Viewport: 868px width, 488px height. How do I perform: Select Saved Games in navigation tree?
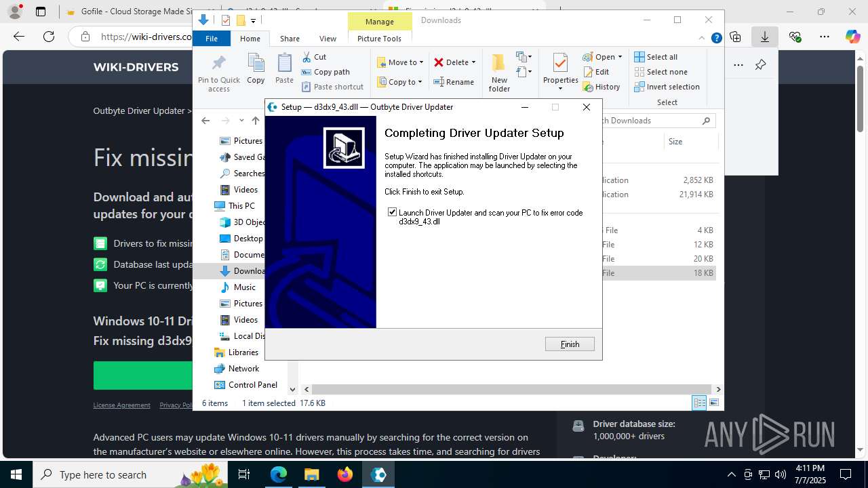(x=242, y=157)
